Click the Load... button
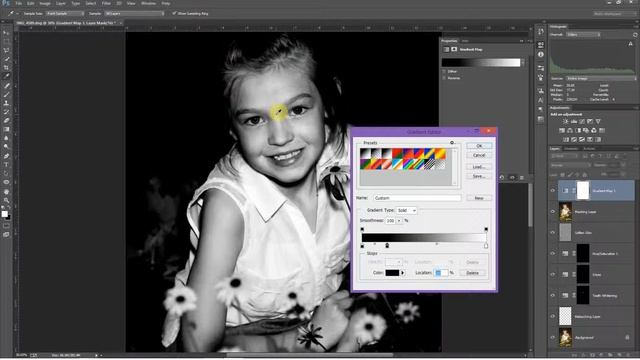Viewport: 640px width, 360px height. tap(479, 167)
